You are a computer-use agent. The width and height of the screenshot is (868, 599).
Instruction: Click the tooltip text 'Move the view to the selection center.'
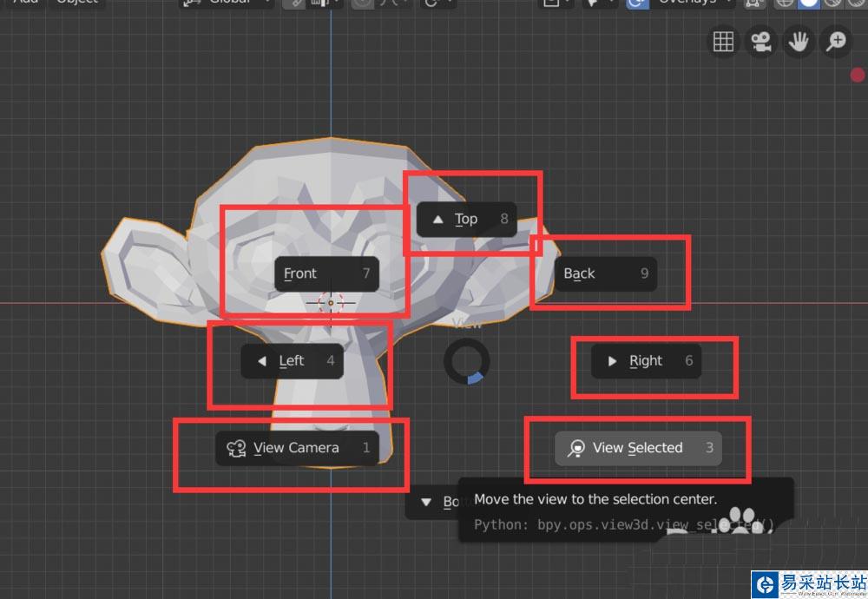595,499
